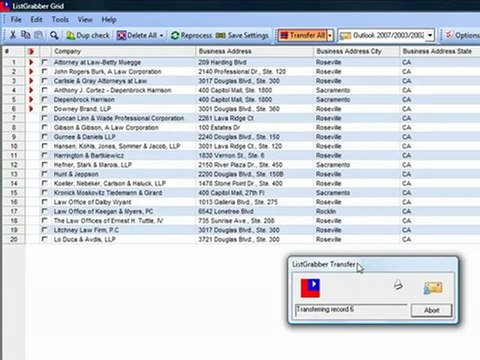This screenshot has height=360, width=480.
Task: Click the city cell Rocklin
Action: coord(326,211)
